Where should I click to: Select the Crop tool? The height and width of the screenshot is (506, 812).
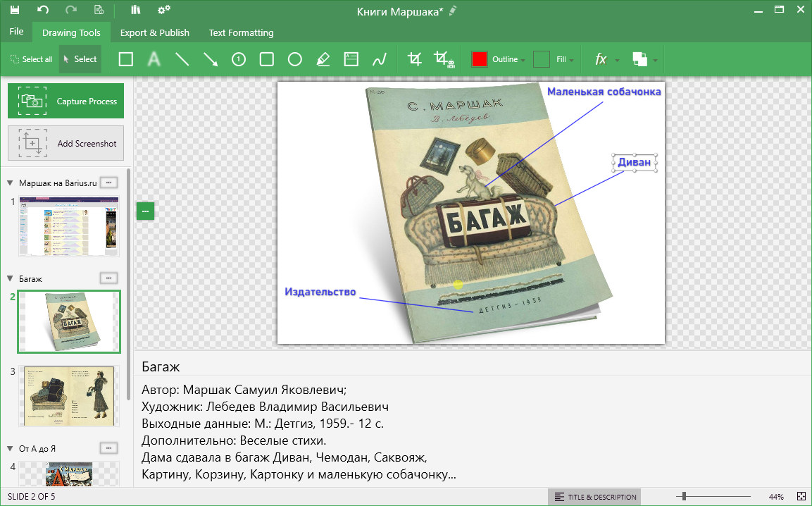(414, 59)
